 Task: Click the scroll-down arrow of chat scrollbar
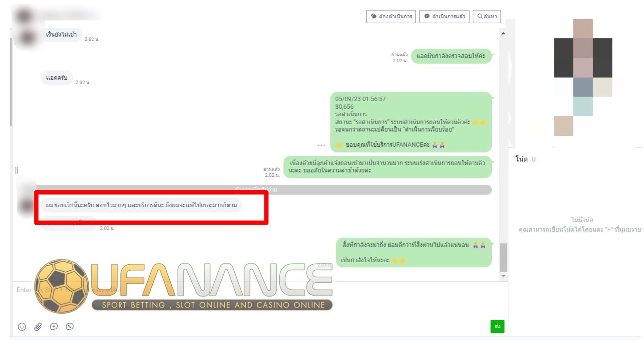coord(504,276)
